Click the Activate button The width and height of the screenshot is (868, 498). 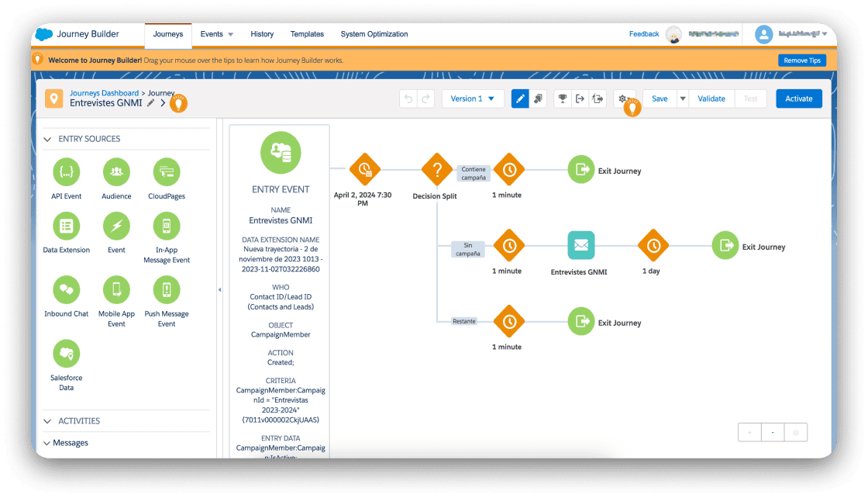click(799, 99)
